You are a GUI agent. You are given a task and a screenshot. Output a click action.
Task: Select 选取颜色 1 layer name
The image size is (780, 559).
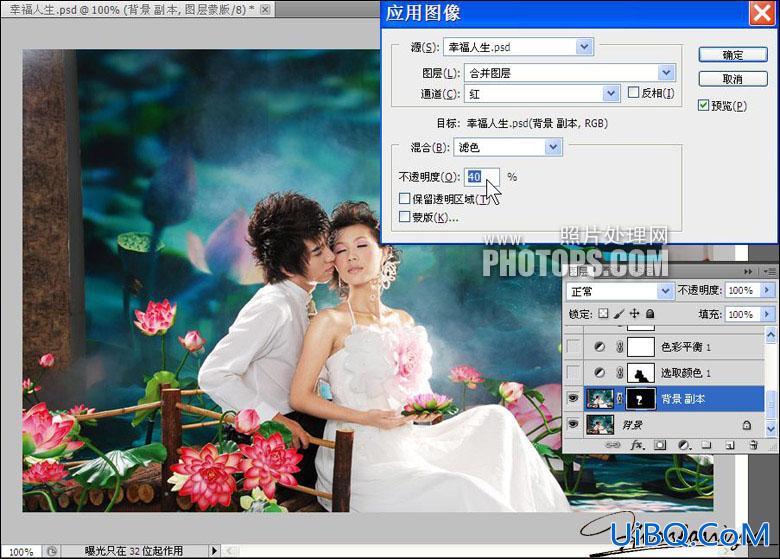(685, 373)
